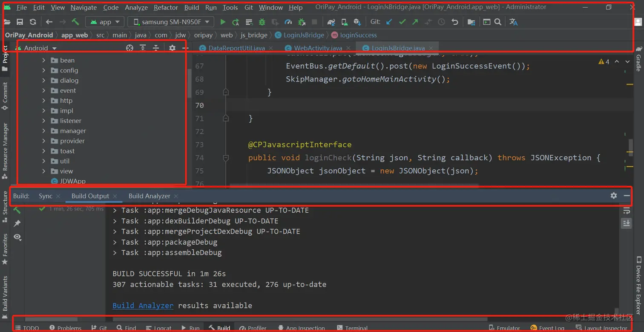The image size is (644, 332).
Task: Click Select Opened File target icon
Action: pos(130,48)
